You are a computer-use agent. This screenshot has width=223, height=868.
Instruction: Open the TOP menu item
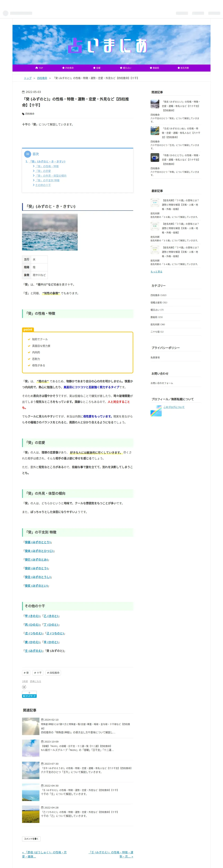coord(39,68)
